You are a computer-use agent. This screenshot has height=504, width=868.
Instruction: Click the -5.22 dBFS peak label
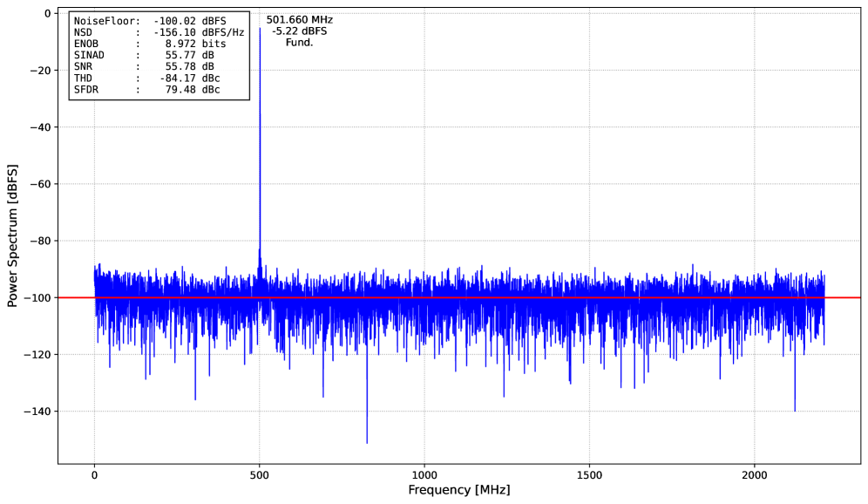tap(300, 31)
